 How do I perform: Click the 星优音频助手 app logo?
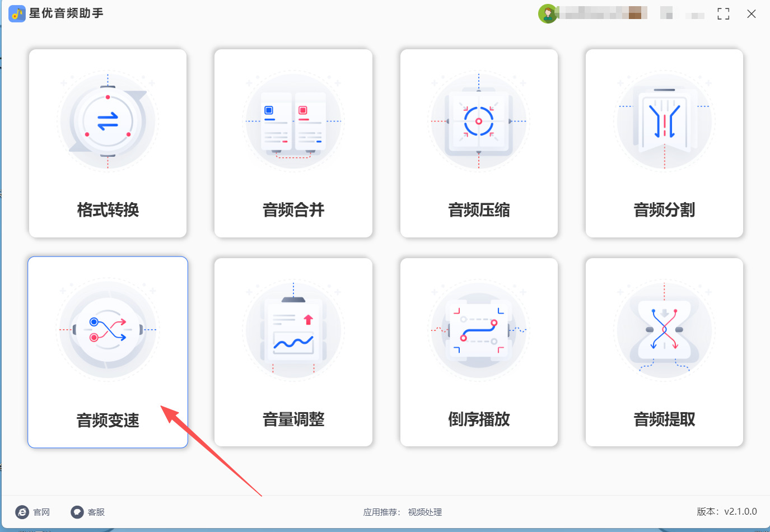(17, 13)
